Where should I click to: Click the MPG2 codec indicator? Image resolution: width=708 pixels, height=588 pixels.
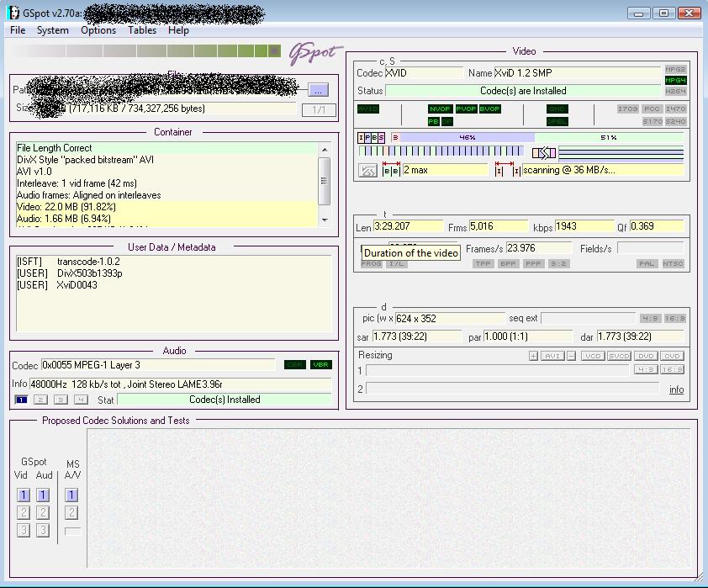pyautogui.click(x=675, y=70)
